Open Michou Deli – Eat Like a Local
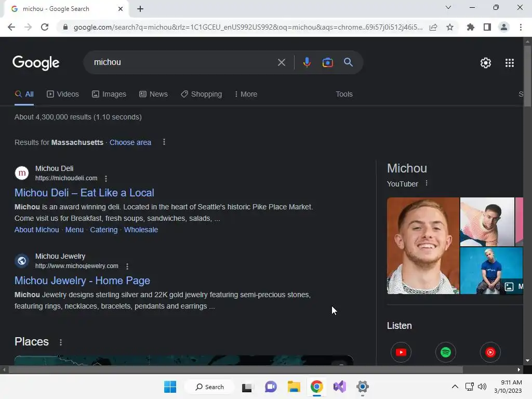Viewport: 532px width, 399px height. pyautogui.click(x=84, y=193)
